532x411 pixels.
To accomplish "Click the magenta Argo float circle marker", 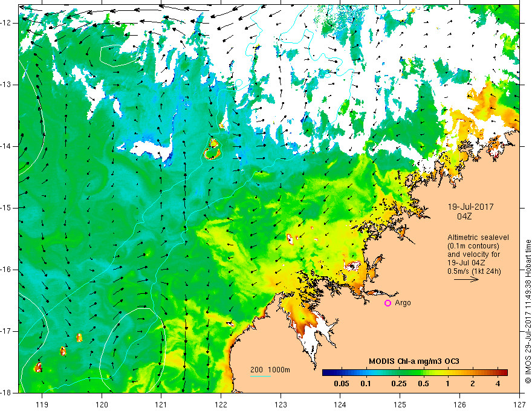I will (x=388, y=303).
